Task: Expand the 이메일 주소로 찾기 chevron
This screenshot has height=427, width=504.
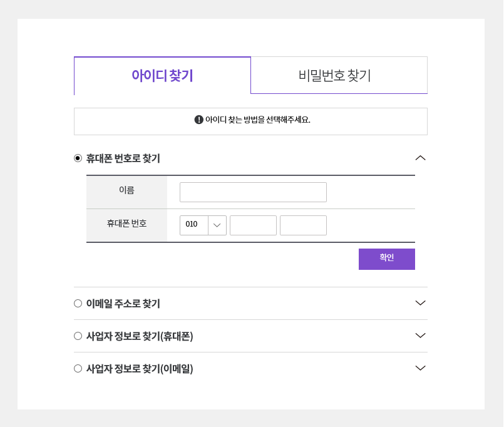Action: (x=420, y=303)
